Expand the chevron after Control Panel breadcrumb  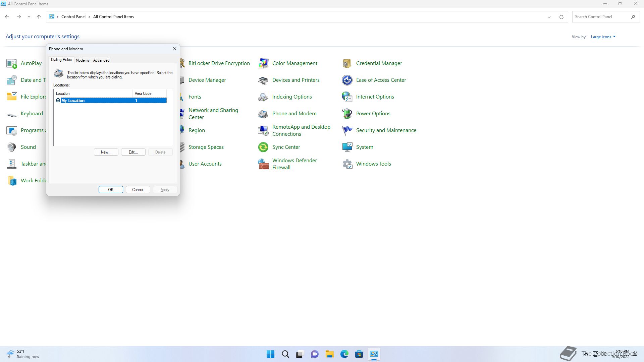pyautogui.click(x=89, y=17)
